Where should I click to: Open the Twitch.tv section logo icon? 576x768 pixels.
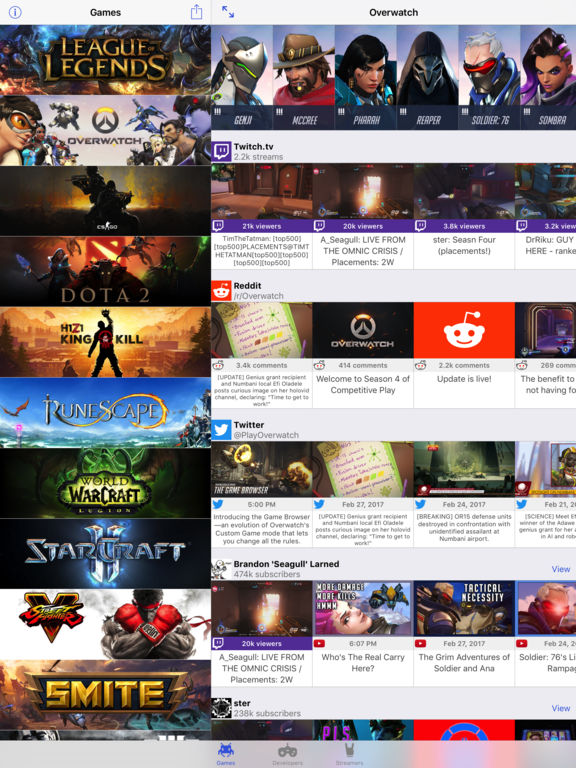click(x=221, y=151)
